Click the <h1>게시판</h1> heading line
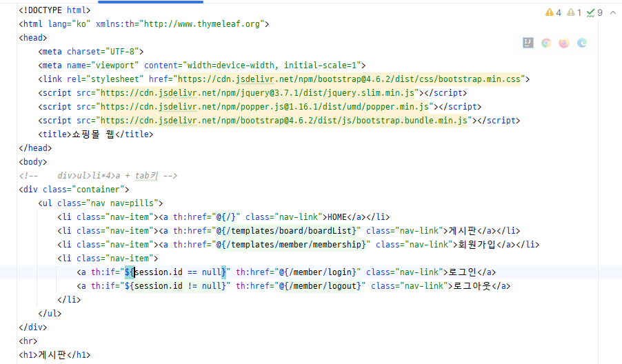Viewport: 622px width, 364px height. tap(54, 355)
